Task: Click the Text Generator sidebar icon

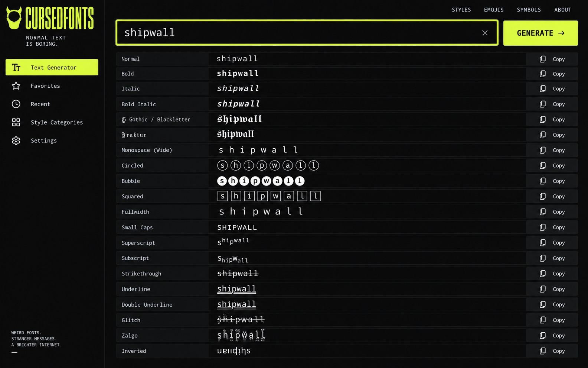Action: (16, 67)
